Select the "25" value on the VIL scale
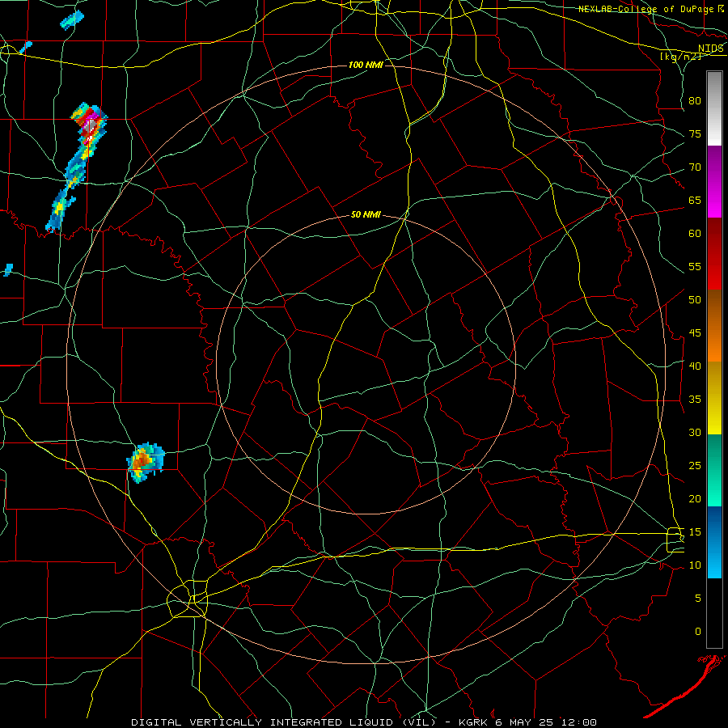This screenshot has height=728, width=728. point(695,466)
